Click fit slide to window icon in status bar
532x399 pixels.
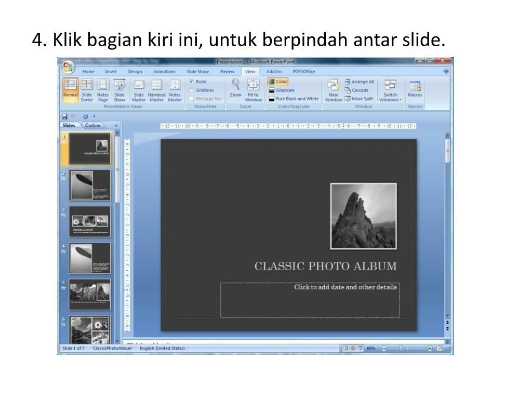click(440, 348)
